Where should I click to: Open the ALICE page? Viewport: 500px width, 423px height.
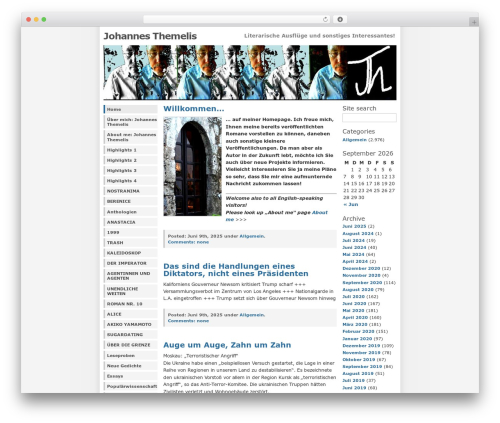131,314
